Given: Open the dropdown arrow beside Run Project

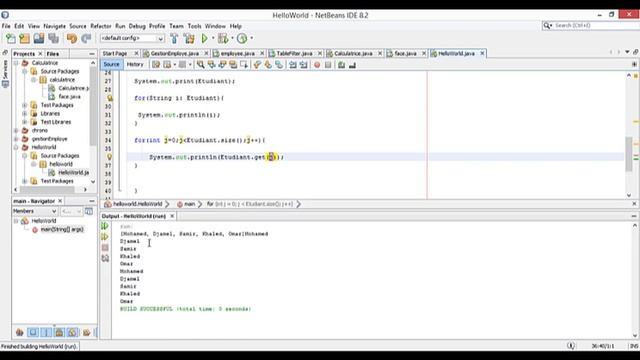Looking at the screenshot, I should [213, 38].
